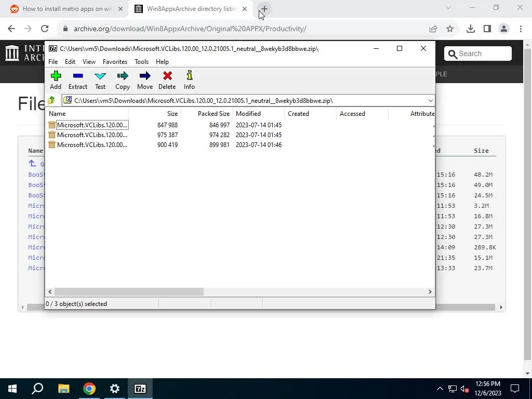Click the 7-Zip title bar app icon
532x399 pixels.
[53, 48]
